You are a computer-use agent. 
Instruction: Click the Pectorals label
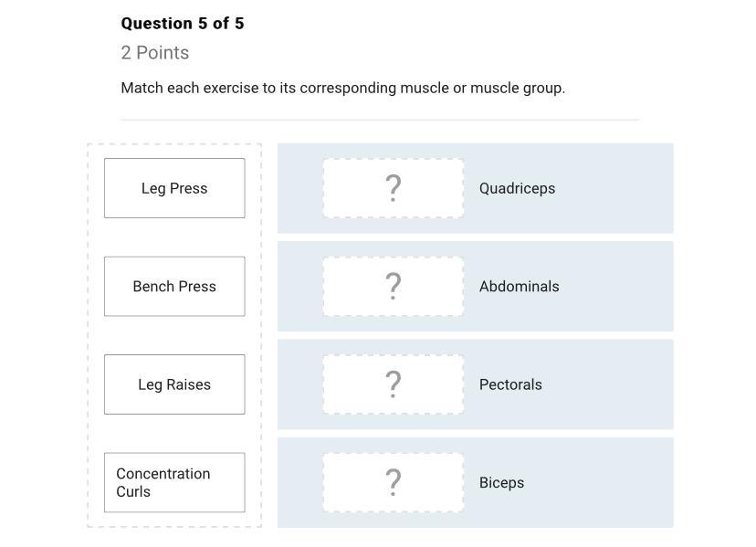(x=510, y=384)
